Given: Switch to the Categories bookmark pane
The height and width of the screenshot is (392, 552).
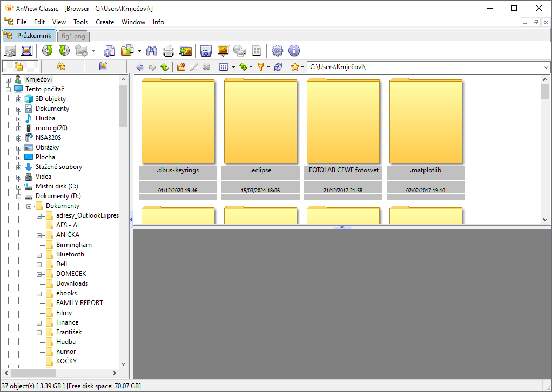Looking at the screenshot, I should pyautogui.click(x=104, y=66).
